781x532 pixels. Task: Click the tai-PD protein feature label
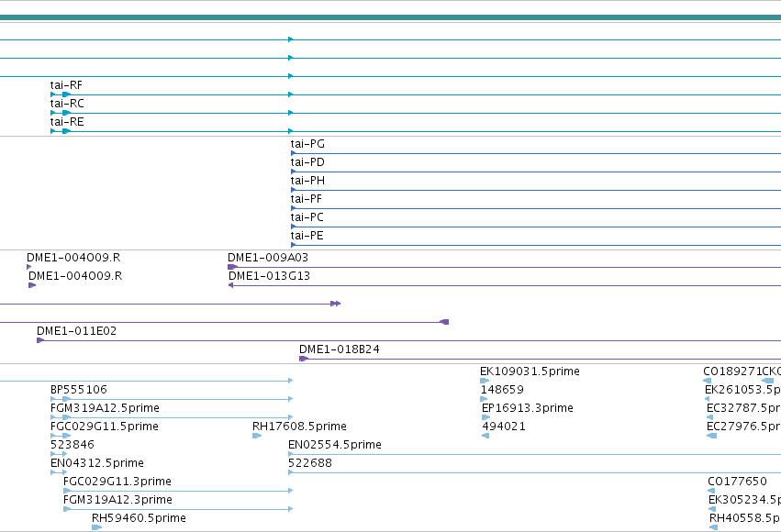pyautogui.click(x=307, y=162)
